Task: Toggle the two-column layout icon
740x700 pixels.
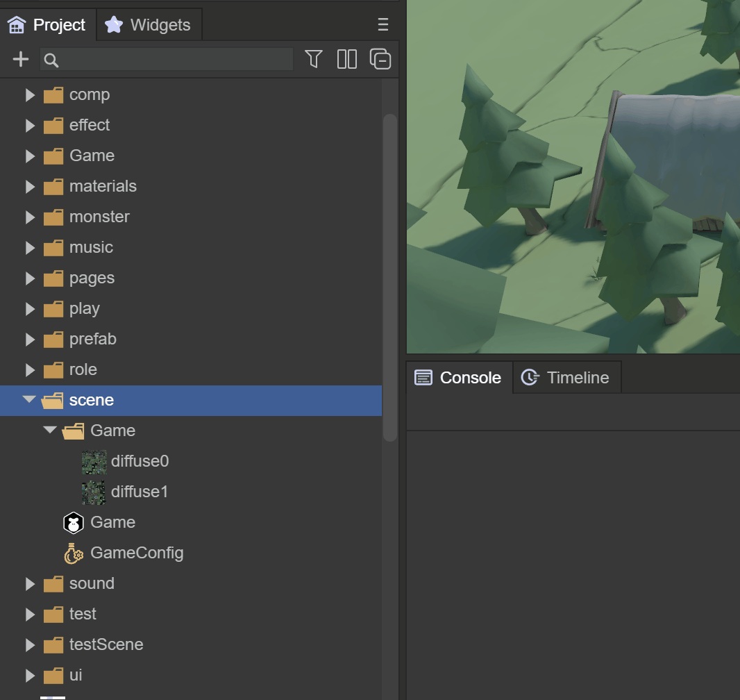Action: pyautogui.click(x=346, y=60)
